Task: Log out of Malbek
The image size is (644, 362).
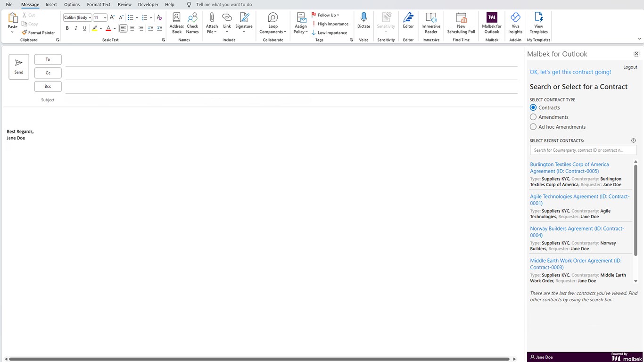Action: (630, 67)
